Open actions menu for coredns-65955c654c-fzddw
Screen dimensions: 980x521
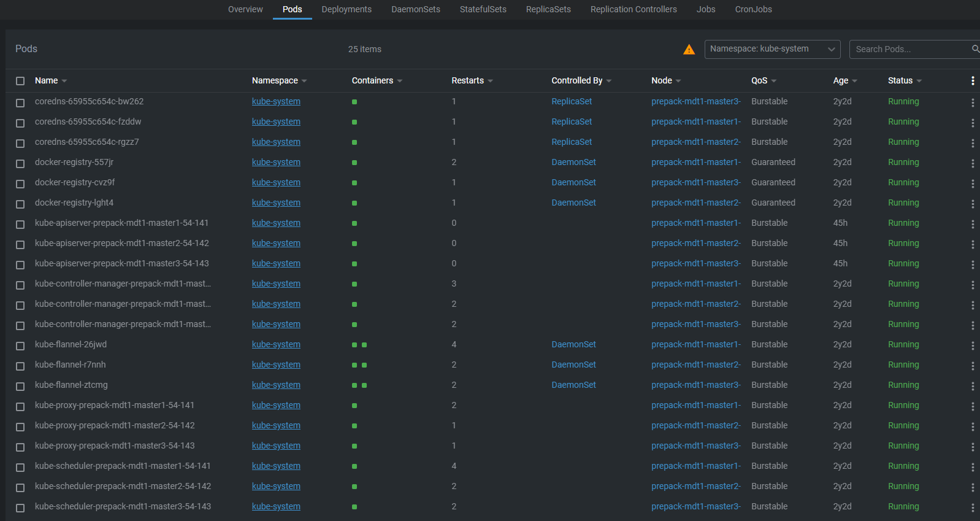point(973,123)
